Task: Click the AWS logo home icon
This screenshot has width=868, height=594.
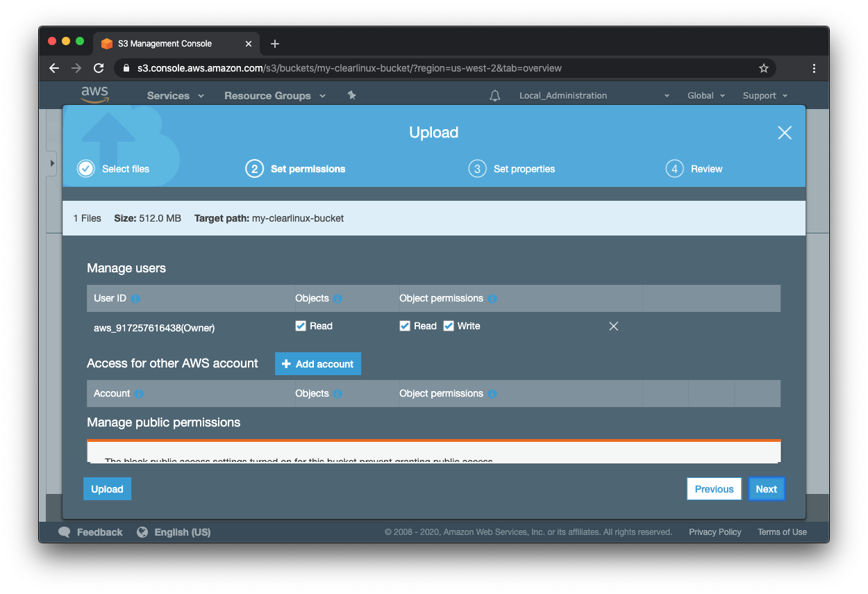Action: [94, 94]
